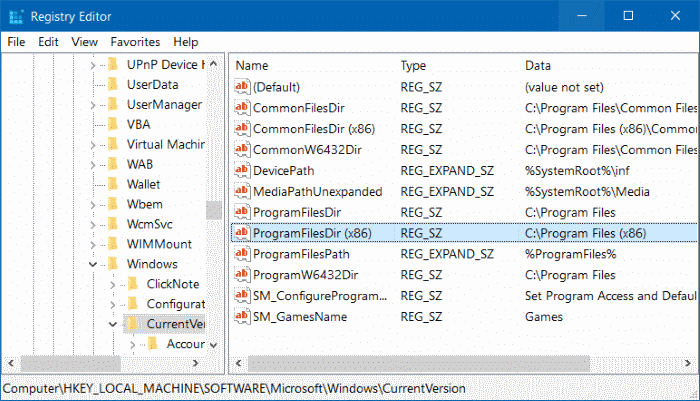700x401 pixels.
Task: Click the folder icon of Wbem key
Action: [x=113, y=204]
